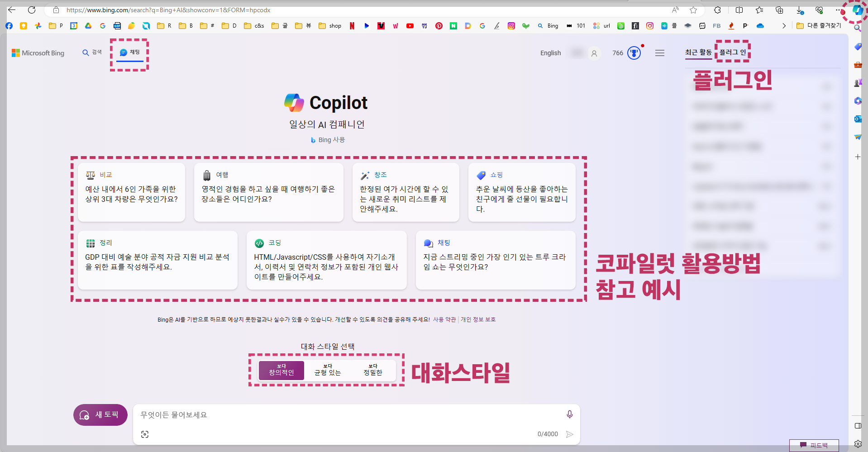
Task: Switch to the 채팅 chat tab
Action: [130, 52]
